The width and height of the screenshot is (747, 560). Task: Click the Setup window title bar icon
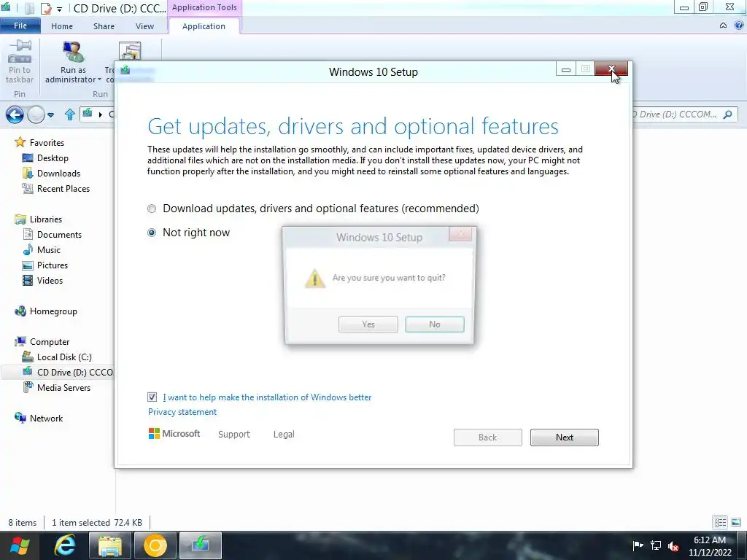tap(125, 71)
